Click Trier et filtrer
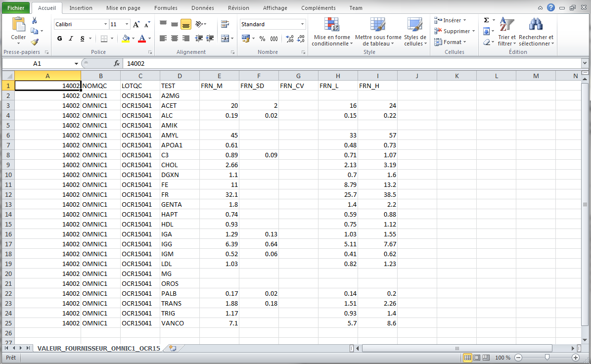591x364 pixels. [x=506, y=32]
